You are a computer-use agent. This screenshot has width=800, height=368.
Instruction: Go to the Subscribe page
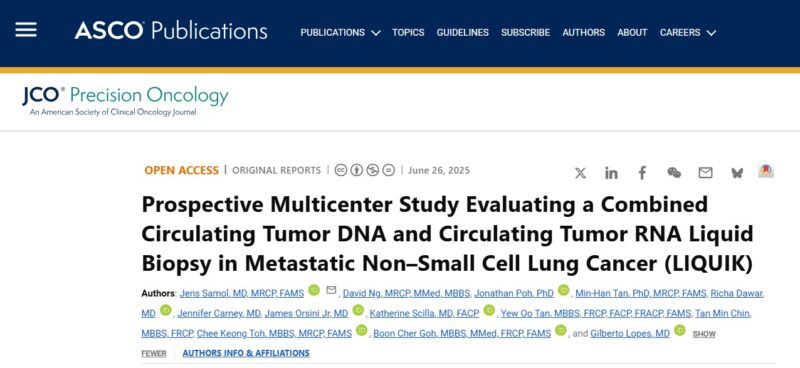click(526, 33)
